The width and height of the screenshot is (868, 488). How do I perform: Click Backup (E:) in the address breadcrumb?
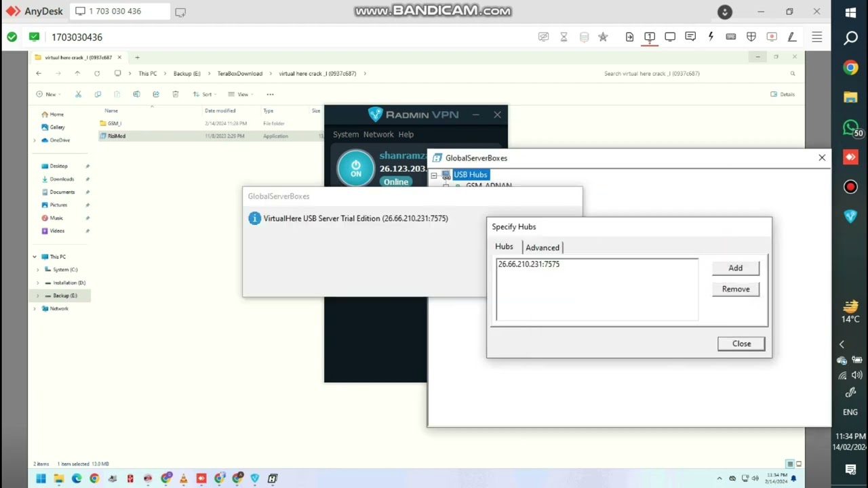(x=186, y=73)
